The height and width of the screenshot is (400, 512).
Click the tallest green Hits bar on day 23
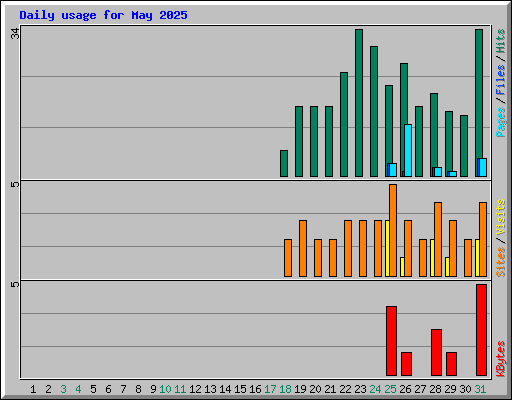point(359,103)
